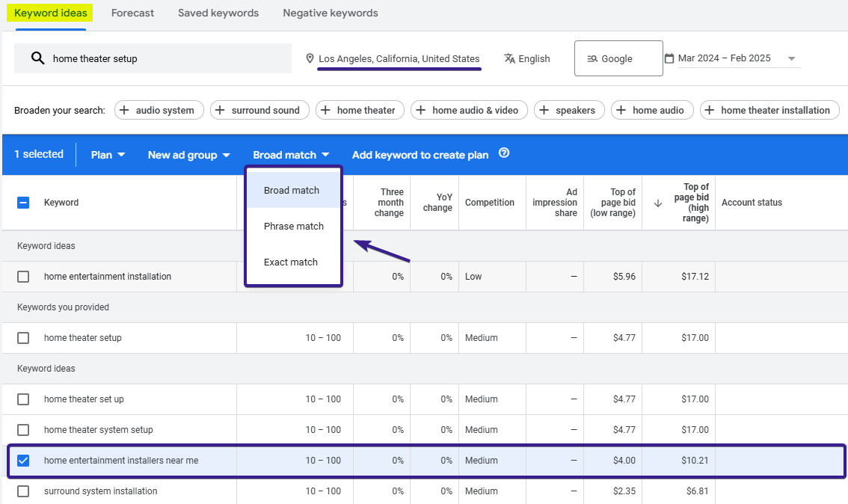Check the 'home theater setup' keyword

(22, 337)
